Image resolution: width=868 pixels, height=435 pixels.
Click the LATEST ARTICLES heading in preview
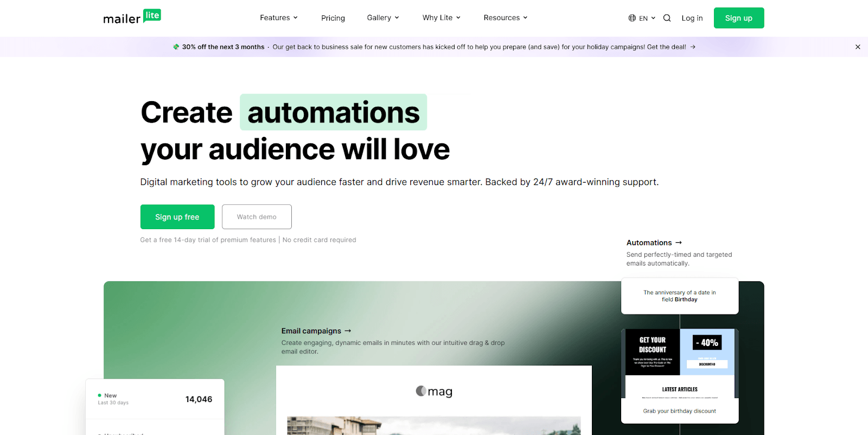[x=680, y=389]
